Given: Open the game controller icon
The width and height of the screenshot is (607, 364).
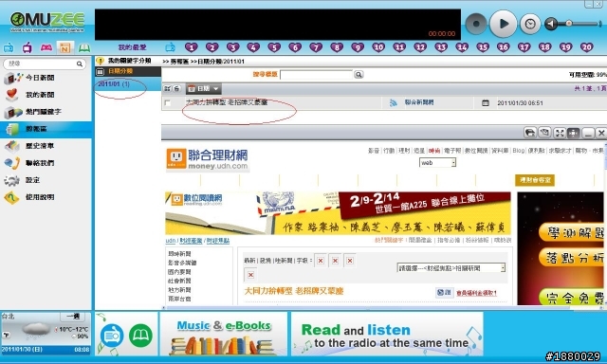Looking at the screenshot, I should coord(46,47).
